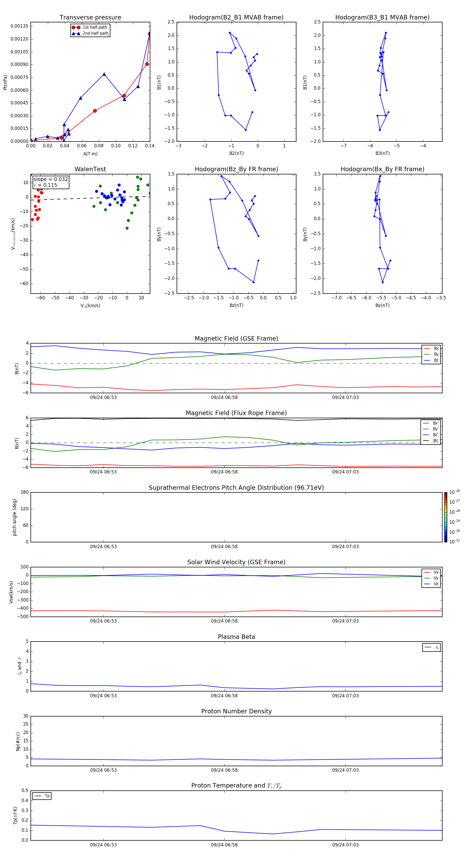Click the 'Magnetic Field (Flux Rope Frame)' title

pyautogui.click(x=236, y=413)
